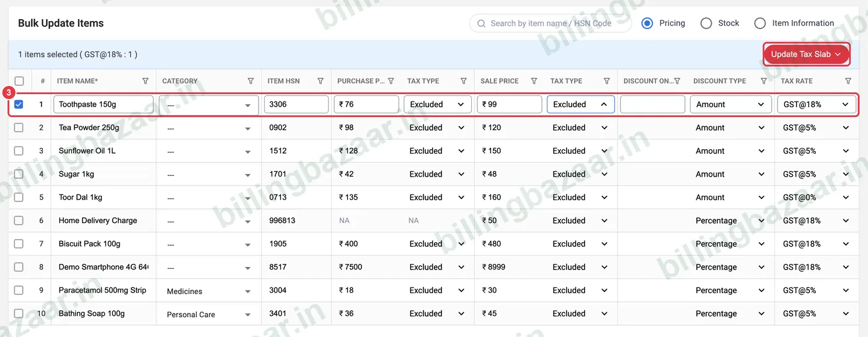Click Toothpaste 150g empty discount field
This screenshot has width=868, height=337.
(652, 104)
